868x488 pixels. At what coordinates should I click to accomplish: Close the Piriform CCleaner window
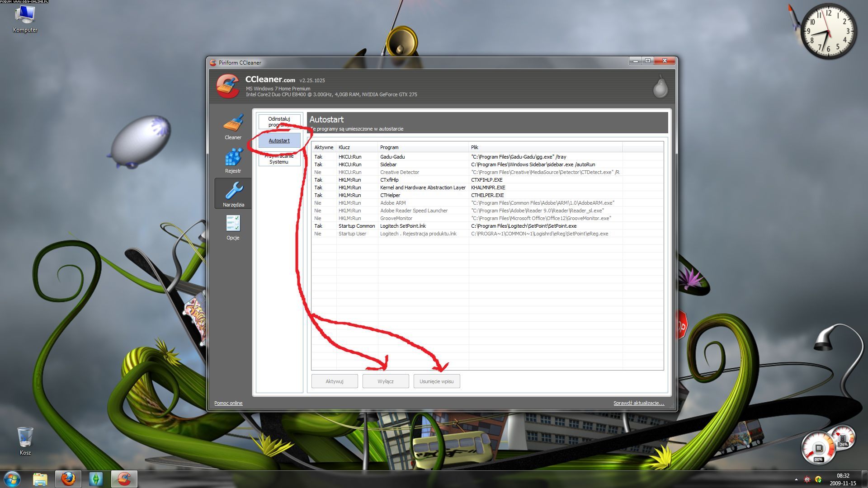(x=665, y=61)
